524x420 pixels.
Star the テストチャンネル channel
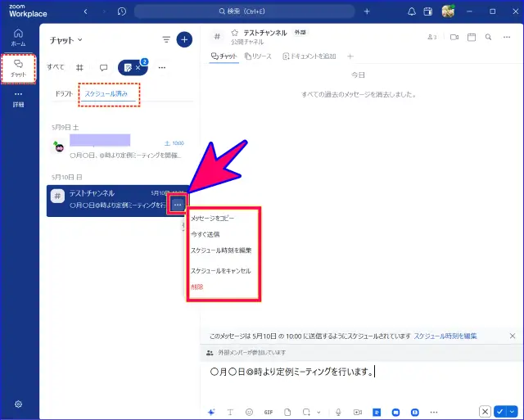[235, 33]
